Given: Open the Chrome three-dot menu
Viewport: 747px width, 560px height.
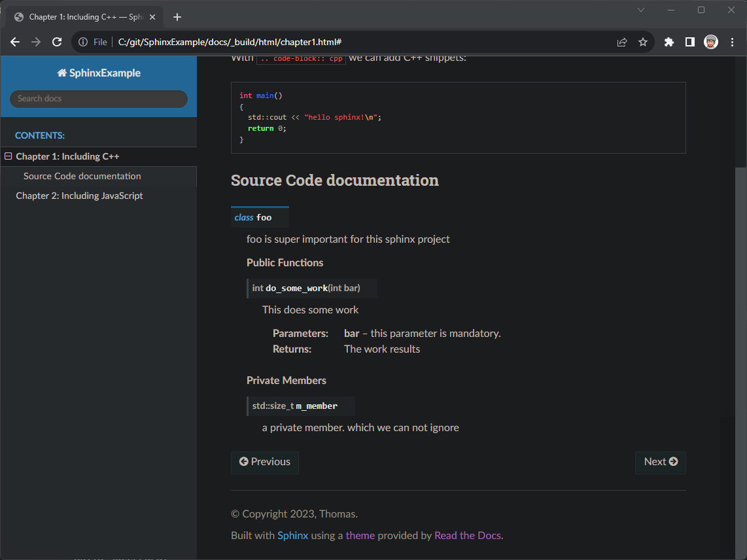Looking at the screenshot, I should [x=732, y=41].
